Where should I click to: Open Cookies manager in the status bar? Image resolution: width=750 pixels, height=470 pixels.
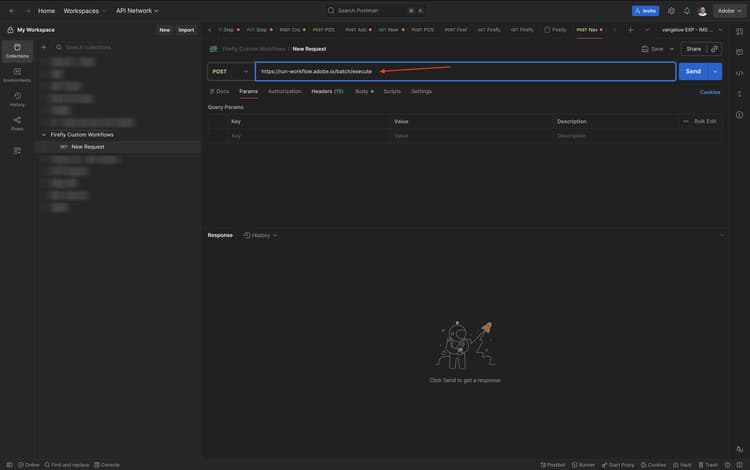pos(653,465)
